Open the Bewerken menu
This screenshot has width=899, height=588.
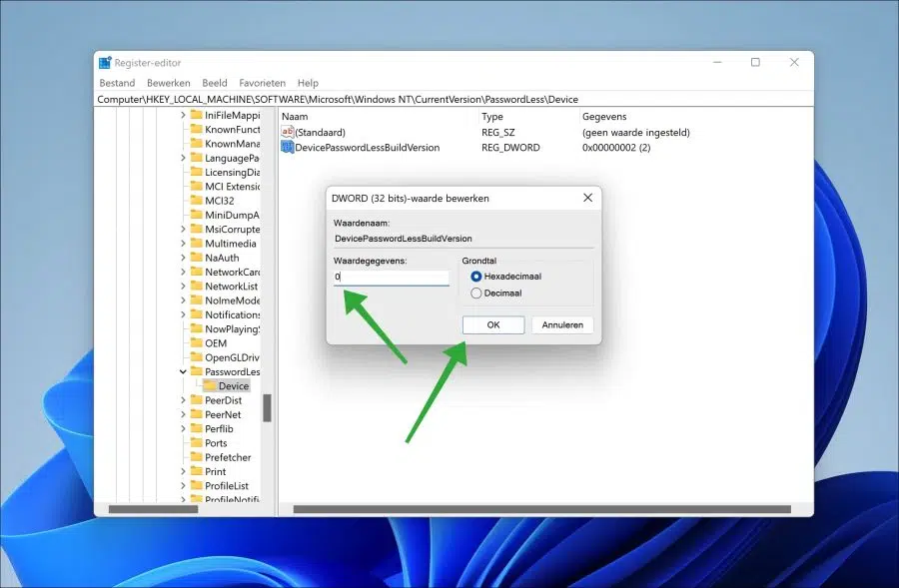[168, 83]
